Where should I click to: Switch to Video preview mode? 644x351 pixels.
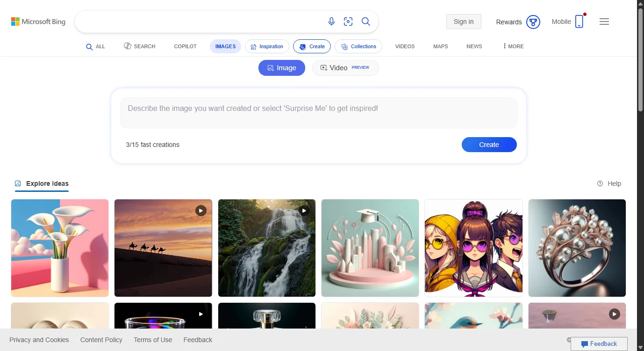345,67
